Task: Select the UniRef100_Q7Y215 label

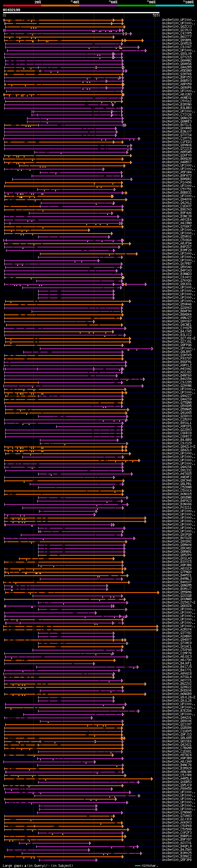Action: click(177, 57)
